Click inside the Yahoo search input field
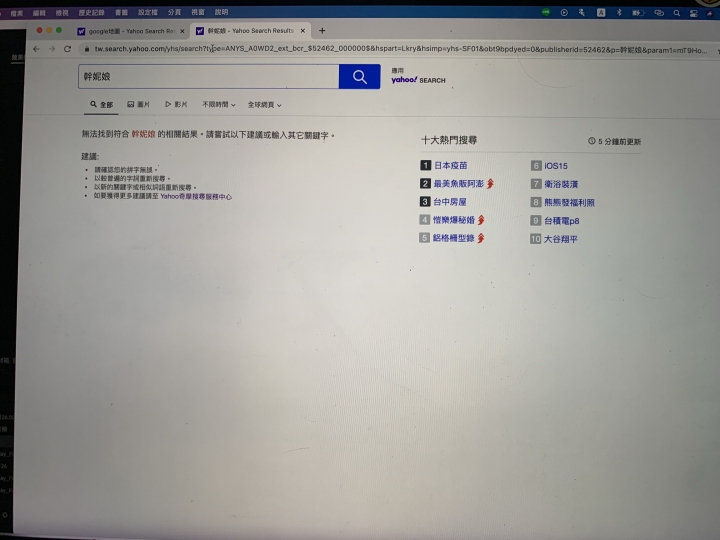 click(x=208, y=76)
